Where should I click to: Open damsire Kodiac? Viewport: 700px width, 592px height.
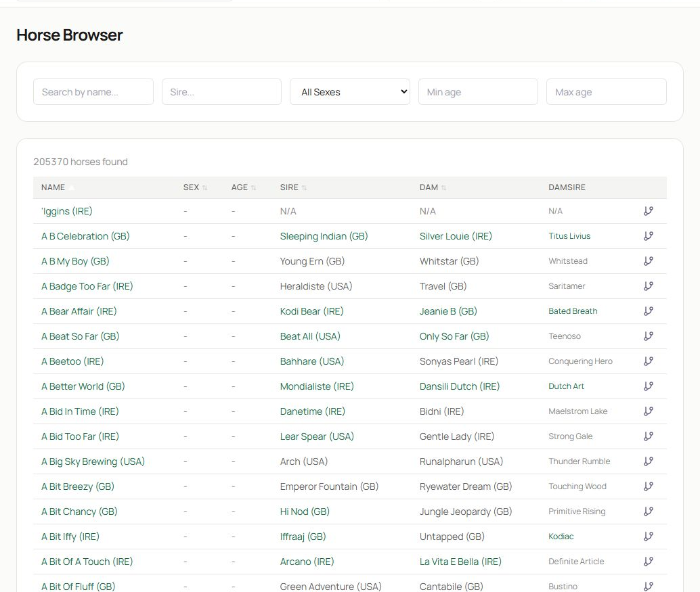(561, 536)
